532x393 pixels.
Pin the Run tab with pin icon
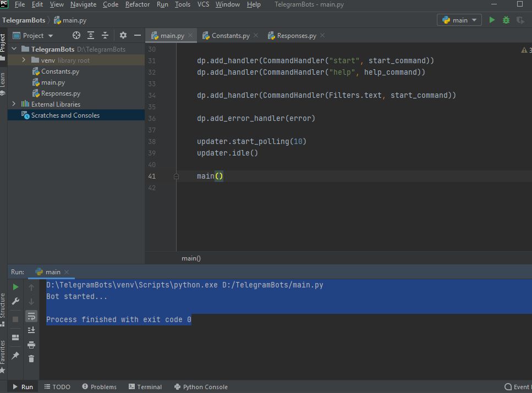click(x=15, y=356)
